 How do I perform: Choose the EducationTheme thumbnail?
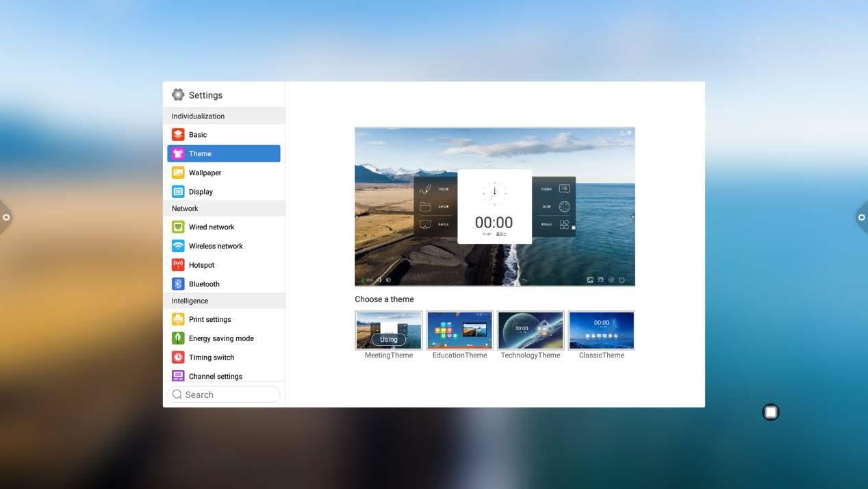coord(459,330)
